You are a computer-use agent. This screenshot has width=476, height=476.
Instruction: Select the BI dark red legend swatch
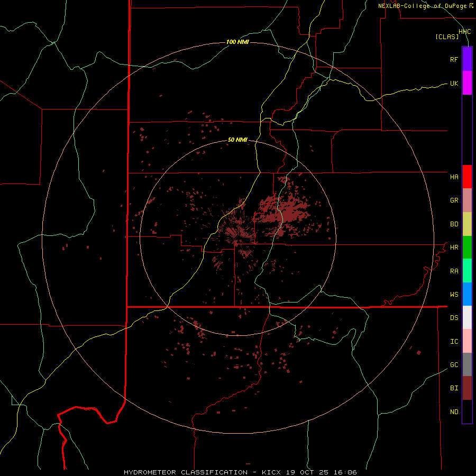(x=467, y=388)
